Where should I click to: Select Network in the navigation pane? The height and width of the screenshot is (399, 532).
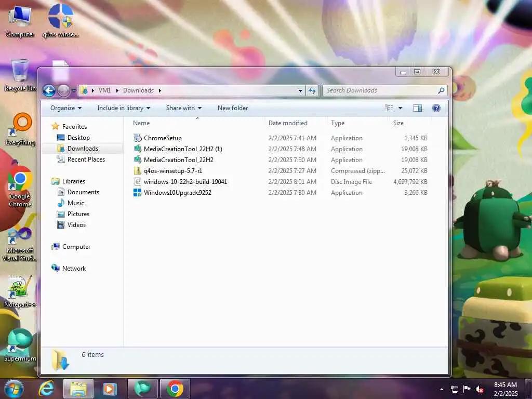pyautogui.click(x=74, y=269)
